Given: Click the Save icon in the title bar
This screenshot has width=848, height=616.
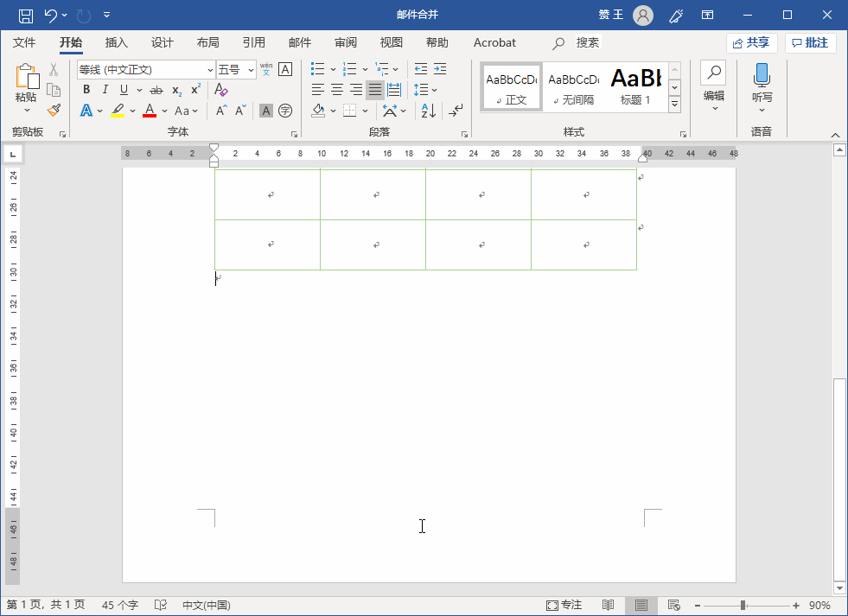Looking at the screenshot, I should point(25,15).
